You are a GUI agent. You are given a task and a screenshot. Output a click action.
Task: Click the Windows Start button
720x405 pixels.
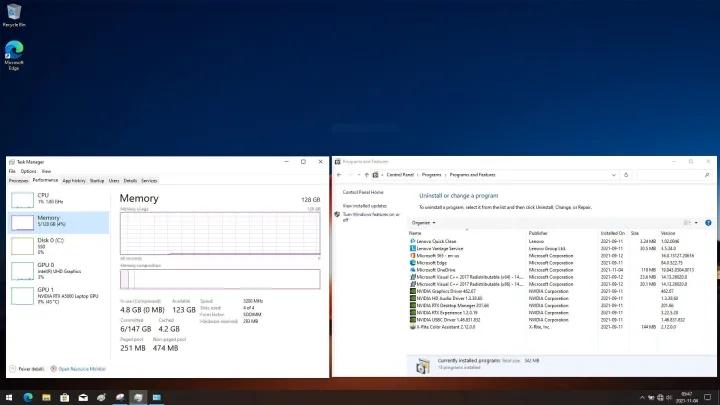[9, 397]
